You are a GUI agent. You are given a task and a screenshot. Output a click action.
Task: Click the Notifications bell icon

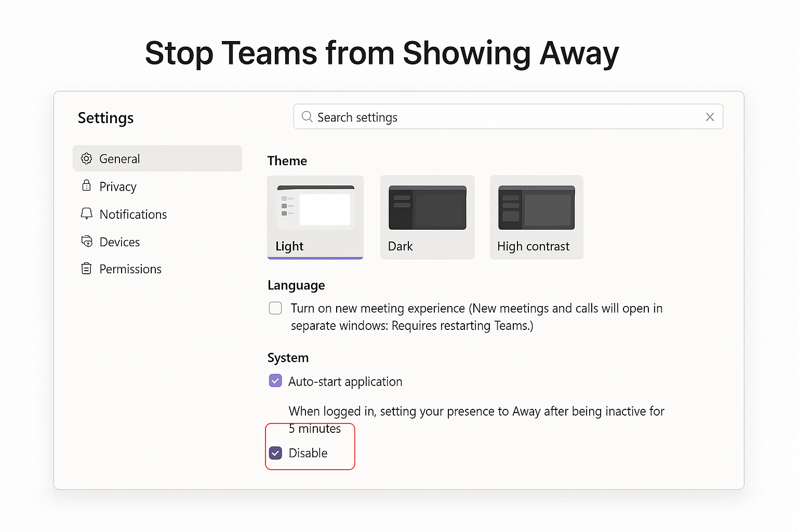tap(87, 214)
